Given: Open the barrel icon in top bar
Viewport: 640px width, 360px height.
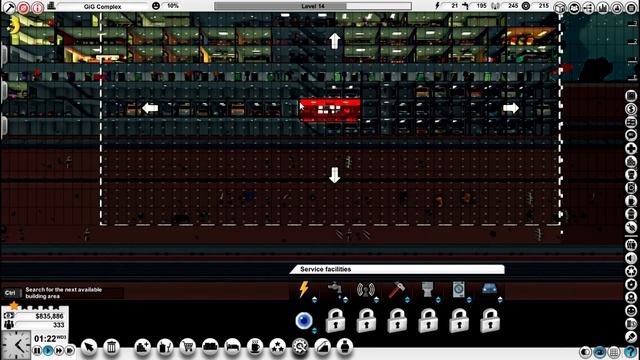Looking at the screenshot, I should 631,7.
